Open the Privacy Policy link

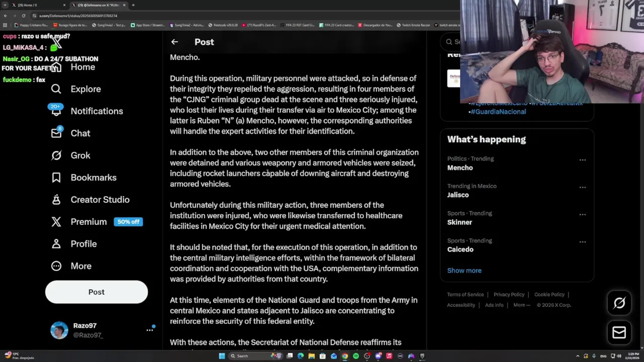[509, 295]
